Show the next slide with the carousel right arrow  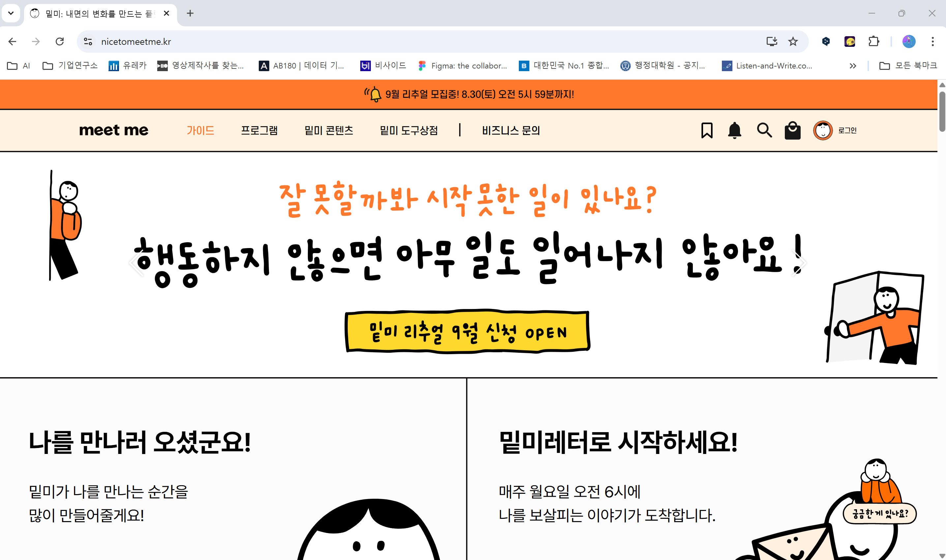tap(799, 263)
